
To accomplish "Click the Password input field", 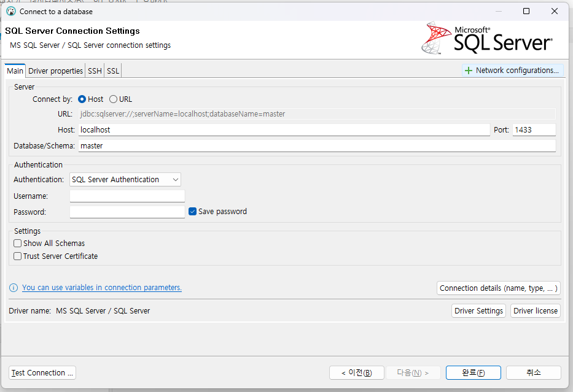I will coord(127,212).
